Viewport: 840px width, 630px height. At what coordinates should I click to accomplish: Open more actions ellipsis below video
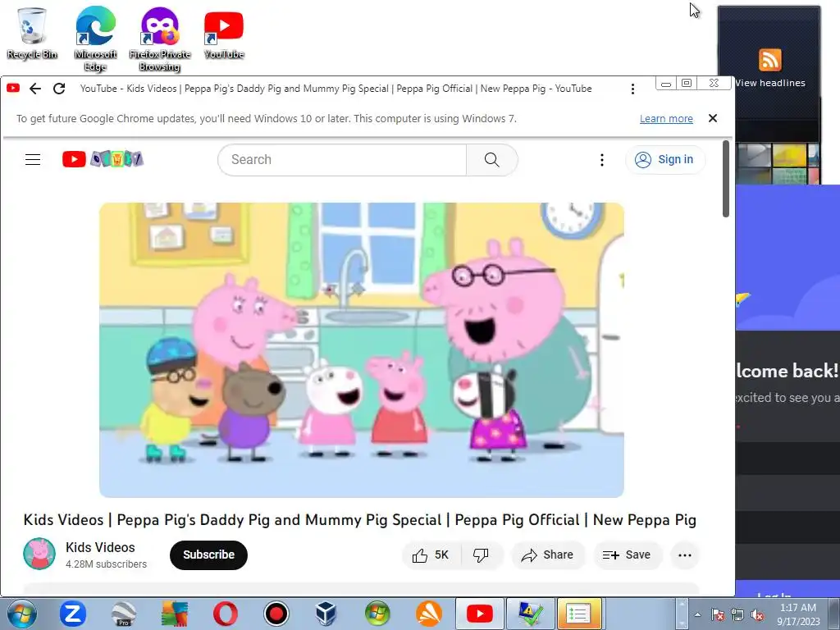685,555
